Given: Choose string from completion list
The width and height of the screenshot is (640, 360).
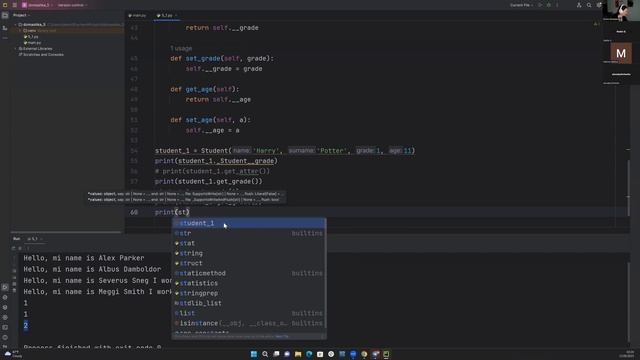Looking at the screenshot, I should click(249, 253).
